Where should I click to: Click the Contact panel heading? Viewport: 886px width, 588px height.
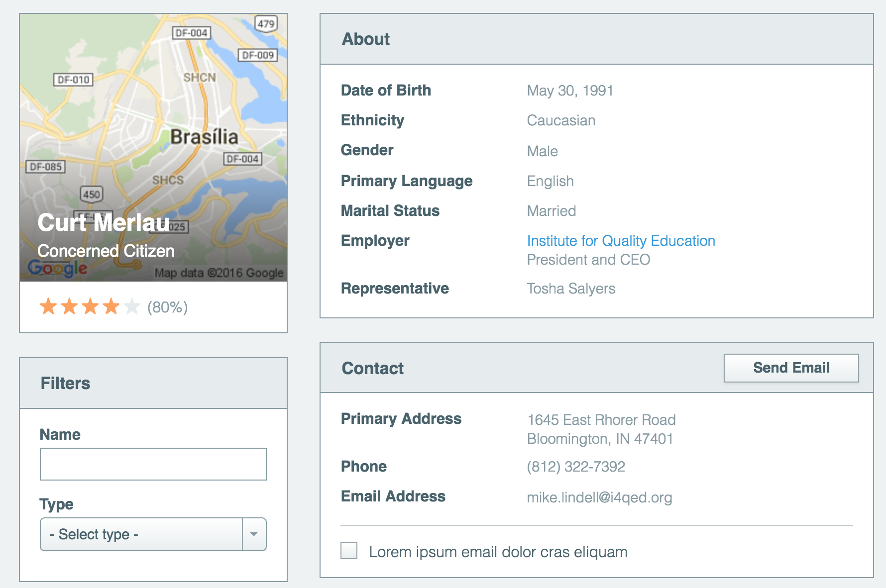click(x=372, y=368)
